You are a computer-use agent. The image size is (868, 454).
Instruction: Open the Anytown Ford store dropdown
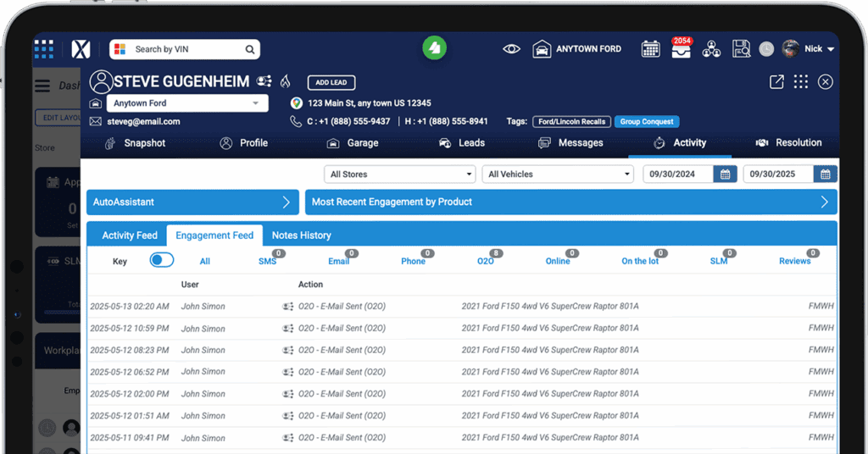(x=187, y=102)
